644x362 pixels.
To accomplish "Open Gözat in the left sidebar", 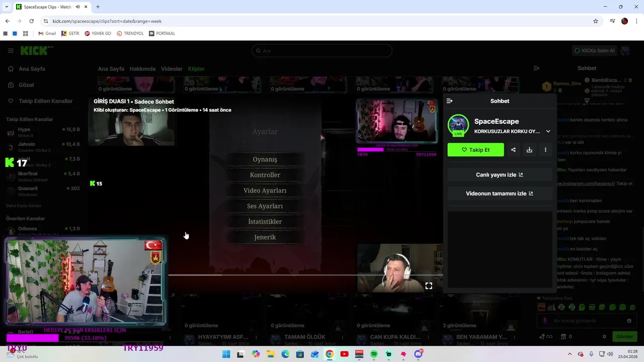I will (x=26, y=85).
